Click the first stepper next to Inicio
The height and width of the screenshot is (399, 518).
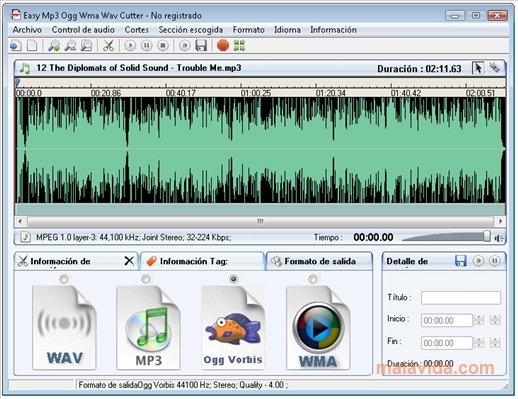pos(479,320)
